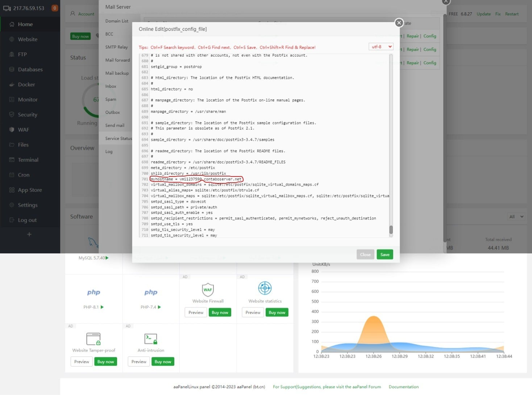
Task: Click the PHP-8.1 logo icon
Action: tap(93, 292)
